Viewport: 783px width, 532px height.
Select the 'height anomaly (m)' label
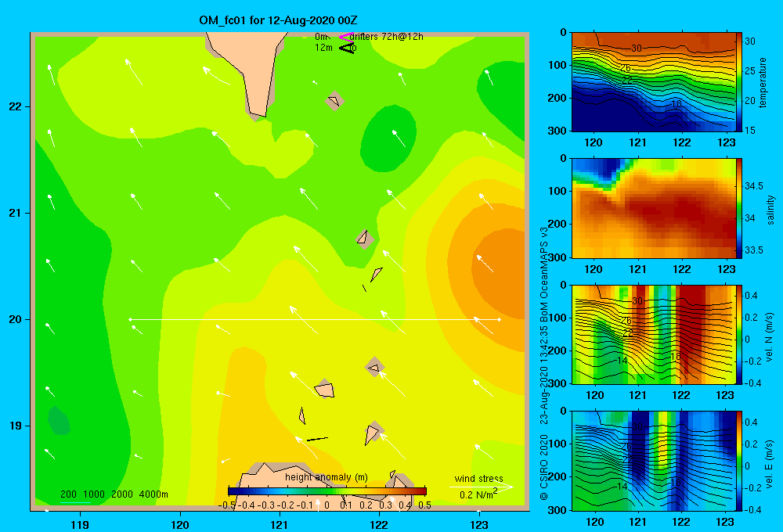[x=326, y=477]
